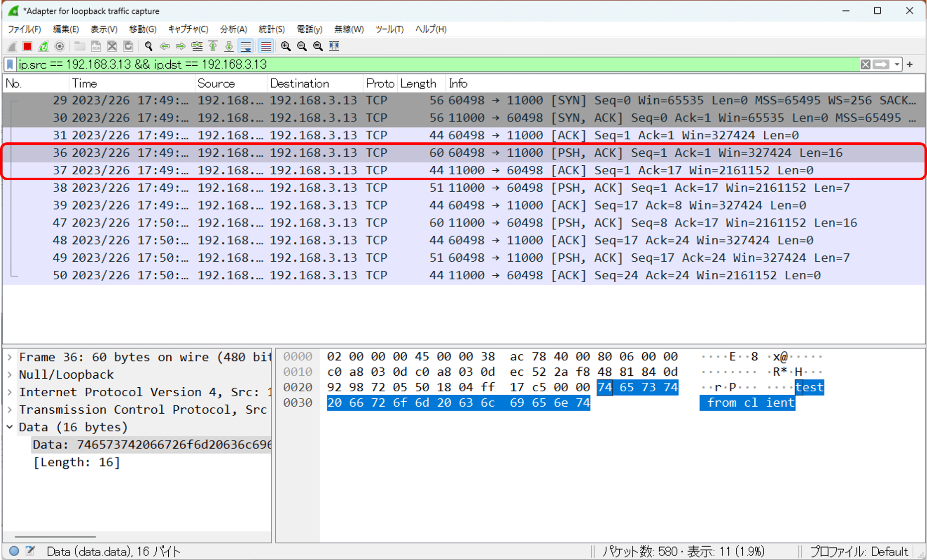Screen dimensions: 927x560
Task: Click the save capture file icon
Action: (96, 46)
